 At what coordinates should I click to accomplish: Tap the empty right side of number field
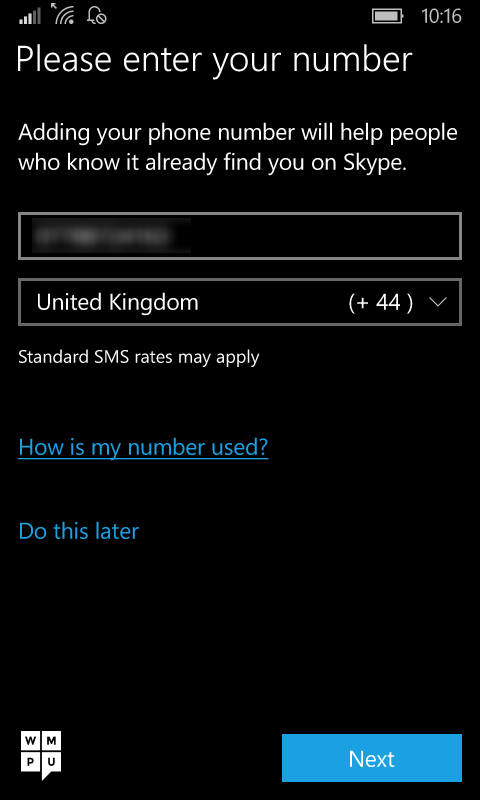click(326, 236)
